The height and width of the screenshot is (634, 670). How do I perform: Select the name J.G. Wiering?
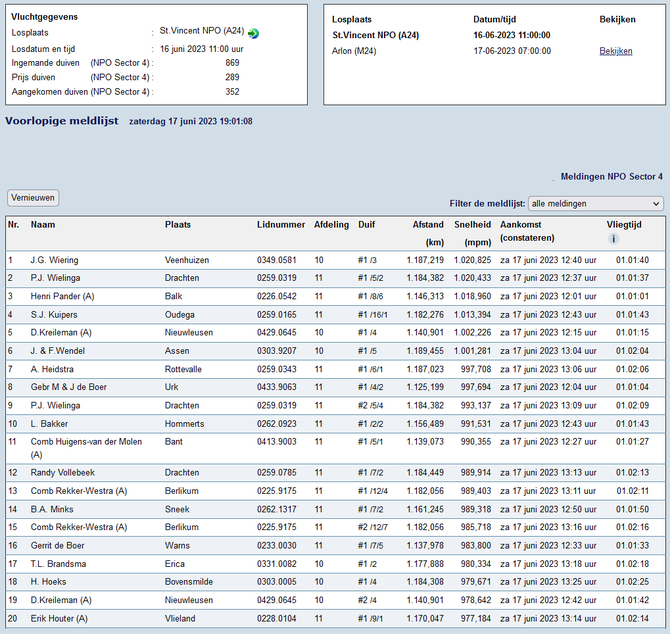pos(54,260)
